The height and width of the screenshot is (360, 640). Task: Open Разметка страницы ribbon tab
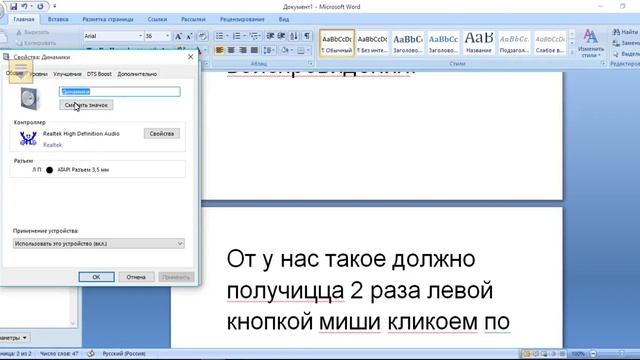[x=108, y=19]
